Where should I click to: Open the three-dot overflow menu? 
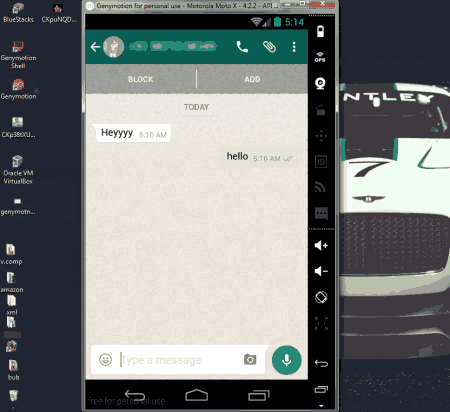[x=294, y=47]
